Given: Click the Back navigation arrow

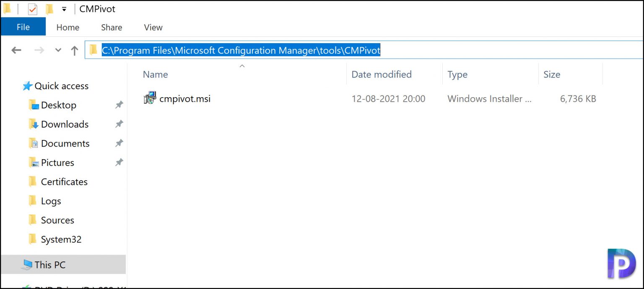Looking at the screenshot, I should tap(16, 51).
